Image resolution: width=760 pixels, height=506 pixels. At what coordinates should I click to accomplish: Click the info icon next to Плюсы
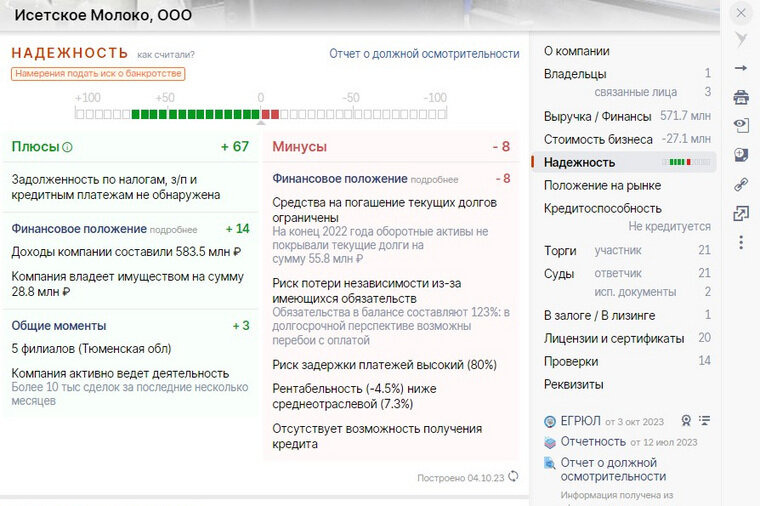67,147
